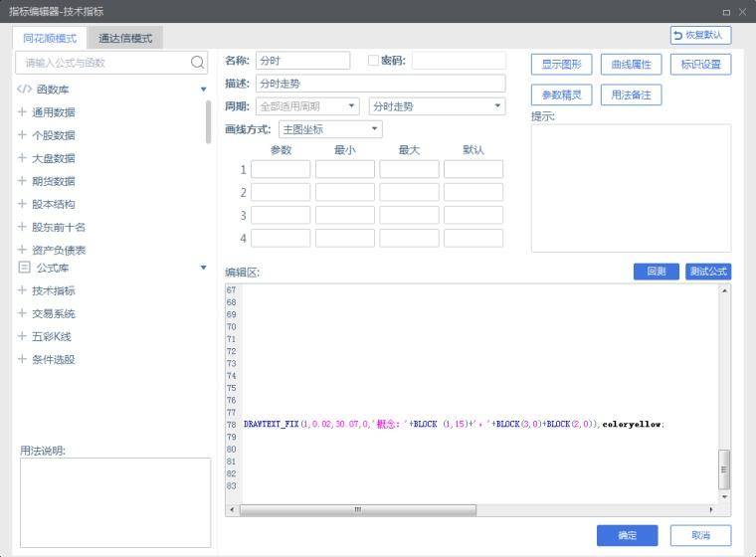Image resolution: width=756 pixels, height=557 pixels.
Task: Expand the 通用数据 tree node
Action: [x=22, y=111]
